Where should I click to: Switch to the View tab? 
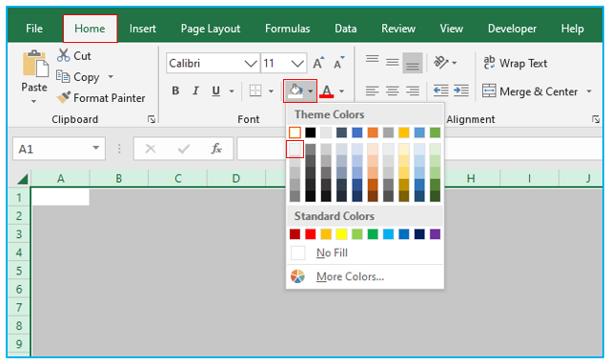tap(451, 29)
